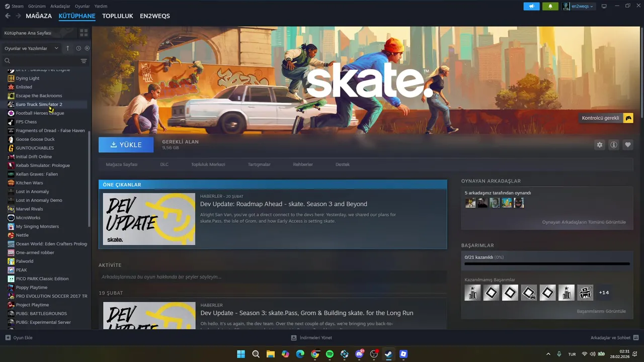Click Oynayan Arkadaşların Tümünü Görüntüle link

(584, 222)
